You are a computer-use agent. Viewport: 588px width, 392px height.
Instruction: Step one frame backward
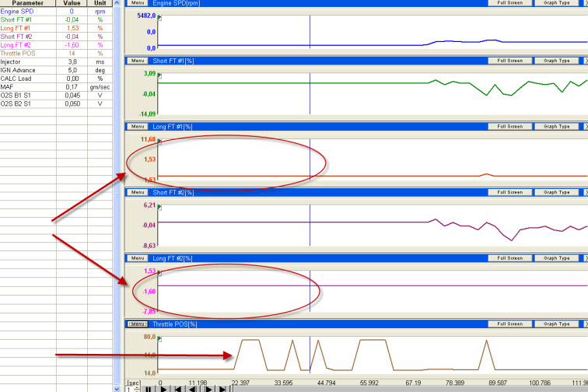[192, 389]
